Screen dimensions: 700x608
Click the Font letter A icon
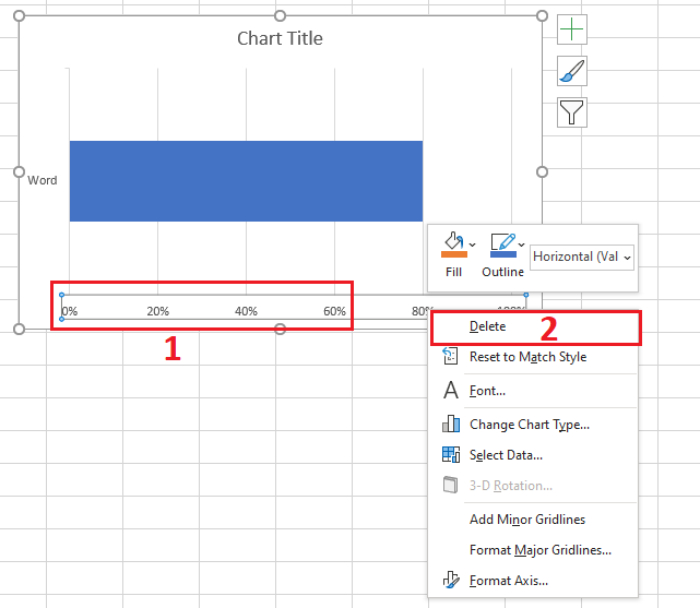pos(451,390)
